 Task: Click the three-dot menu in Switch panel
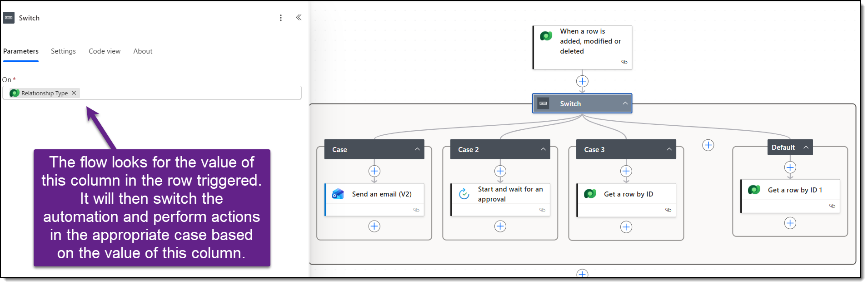click(x=281, y=18)
